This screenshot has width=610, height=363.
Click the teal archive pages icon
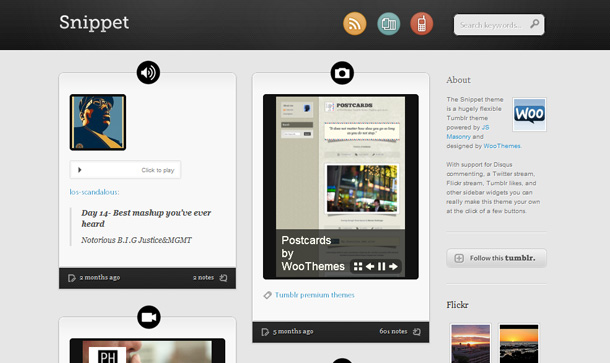click(x=388, y=24)
